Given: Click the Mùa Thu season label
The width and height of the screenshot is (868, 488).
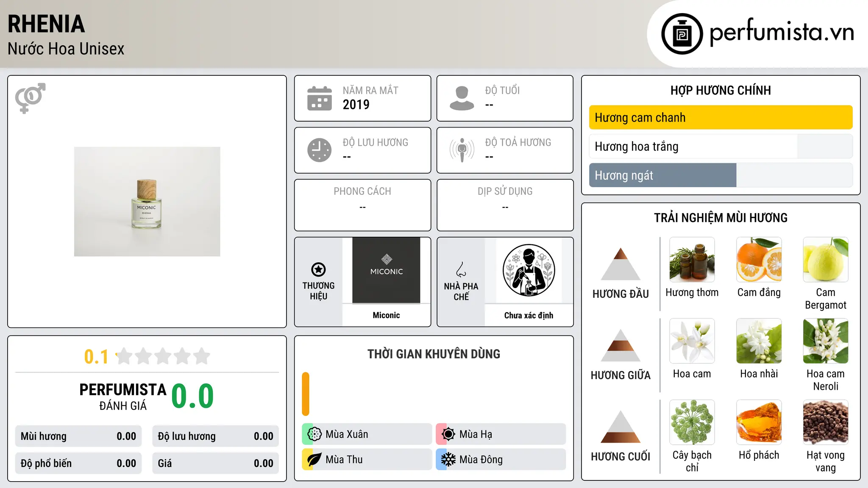Looking at the screenshot, I should (x=344, y=460).
